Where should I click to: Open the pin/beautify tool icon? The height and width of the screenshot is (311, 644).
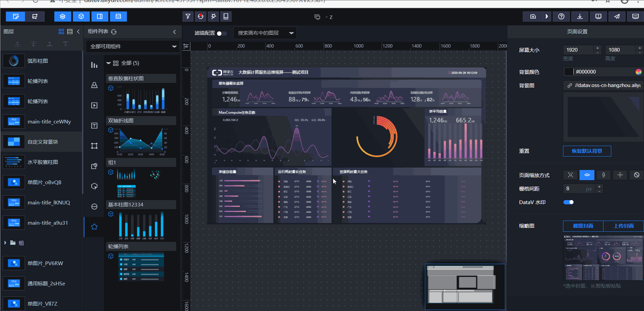pos(213,16)
